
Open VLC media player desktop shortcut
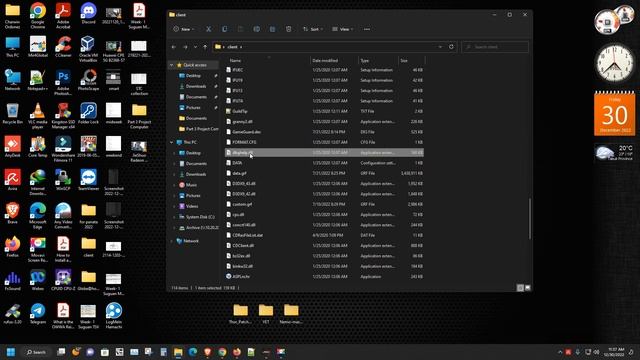pyautogui.click(x=38, y=116)
